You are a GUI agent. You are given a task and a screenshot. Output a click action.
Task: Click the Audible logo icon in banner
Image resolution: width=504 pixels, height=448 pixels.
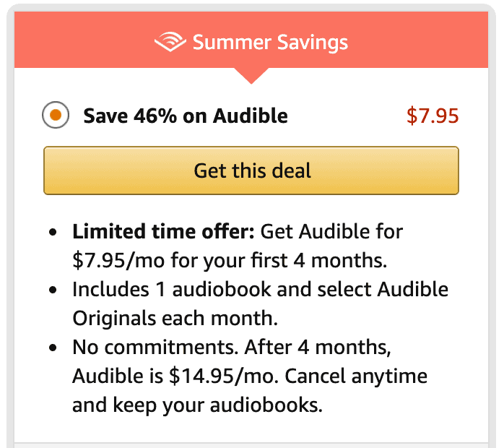point(170,42)
